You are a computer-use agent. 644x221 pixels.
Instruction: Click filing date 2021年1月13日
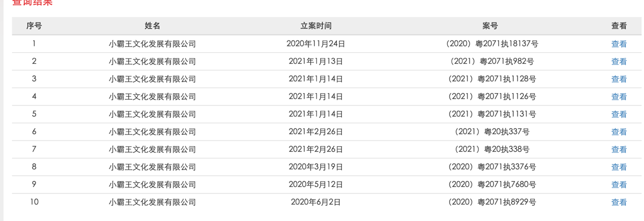click(316, 62)
